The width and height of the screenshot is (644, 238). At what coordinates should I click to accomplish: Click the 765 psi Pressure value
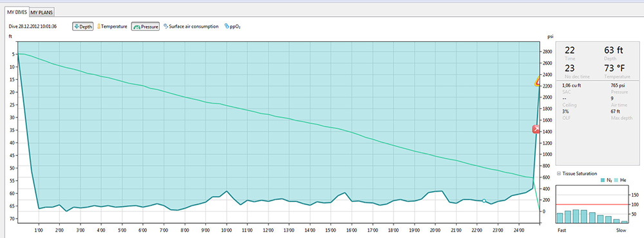tap(618, 85)
